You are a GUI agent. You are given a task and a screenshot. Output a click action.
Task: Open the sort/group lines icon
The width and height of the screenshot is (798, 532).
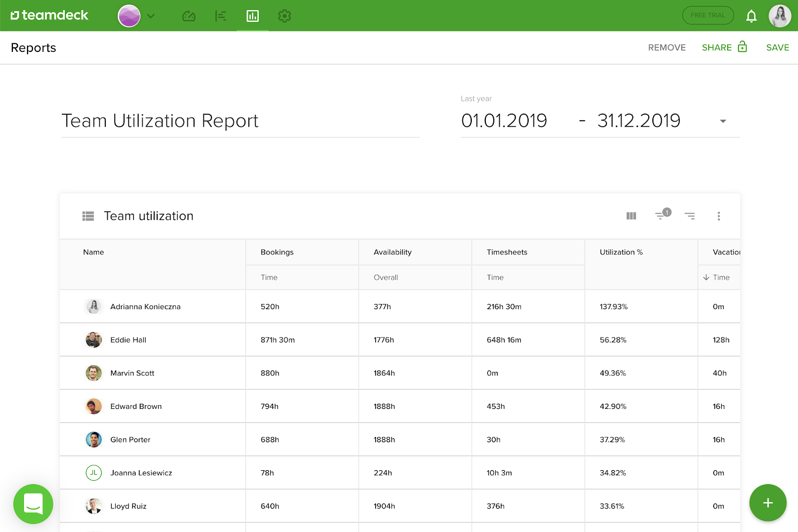click(x=690, y=216)
